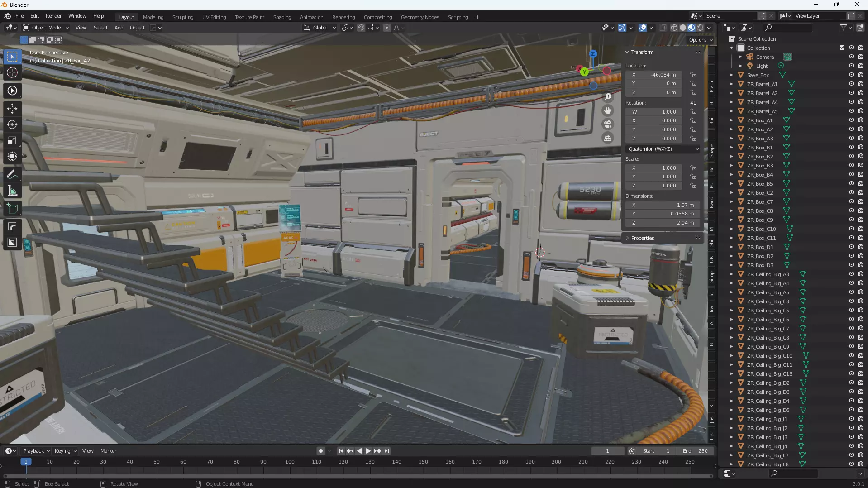868x488 pixels.
Task: Hide Save_Box via its eye icon
Action: click(851, 75)
